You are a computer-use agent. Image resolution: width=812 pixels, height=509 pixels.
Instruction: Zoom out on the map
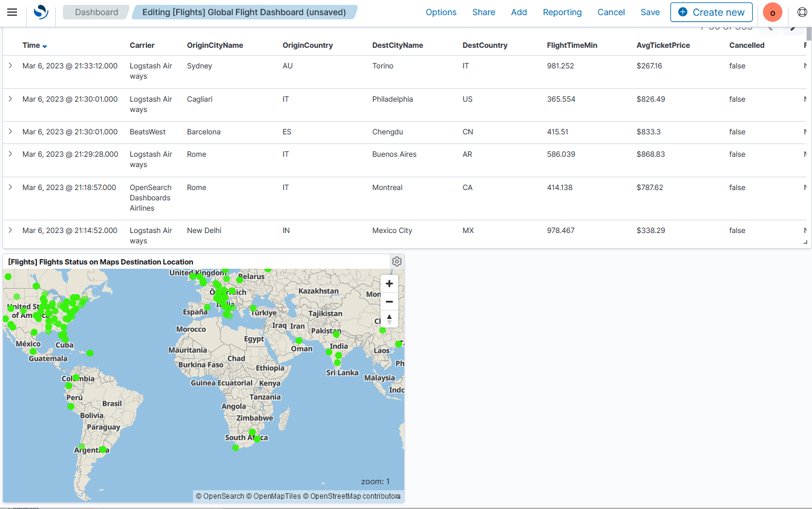coord(389,301)
